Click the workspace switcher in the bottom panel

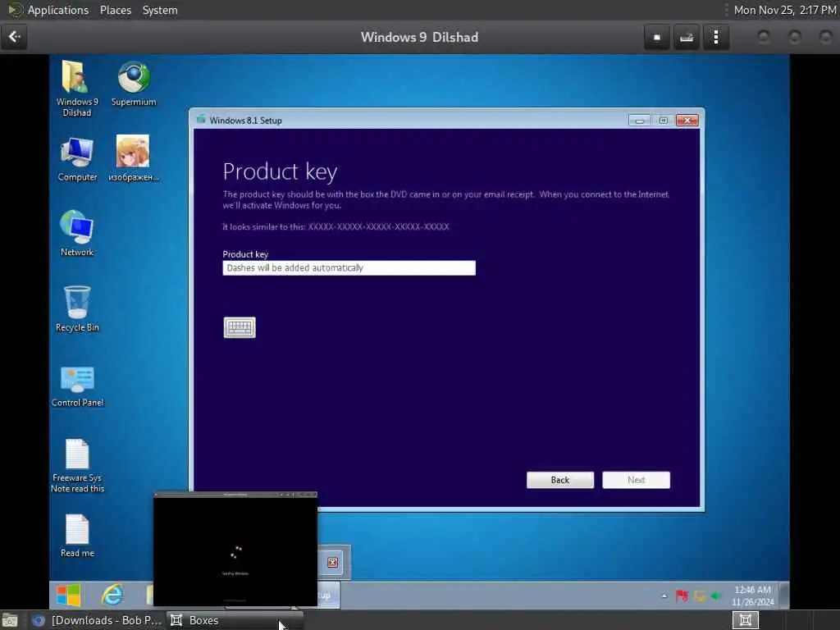745,620
